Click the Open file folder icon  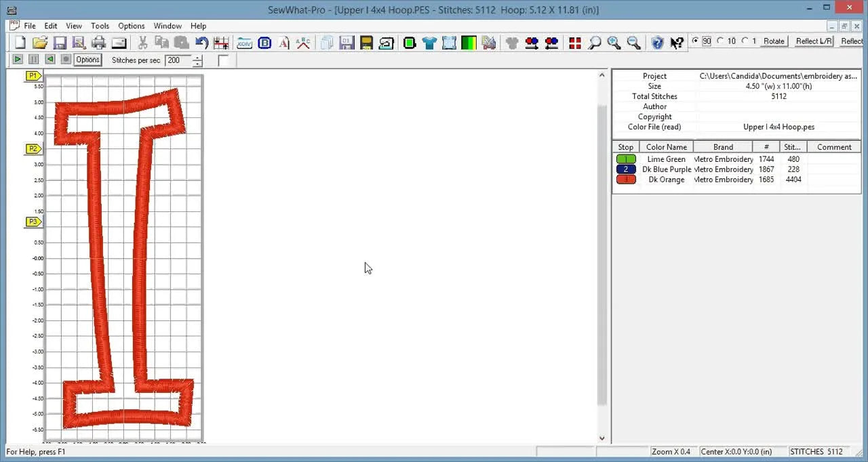click(x=40, y=43)
